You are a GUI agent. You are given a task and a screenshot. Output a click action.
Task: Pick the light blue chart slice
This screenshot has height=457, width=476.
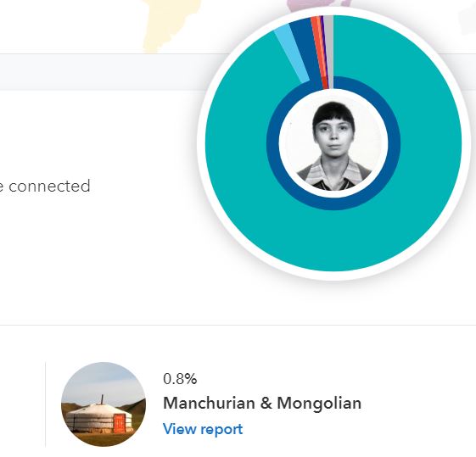(x=291, y=54)
